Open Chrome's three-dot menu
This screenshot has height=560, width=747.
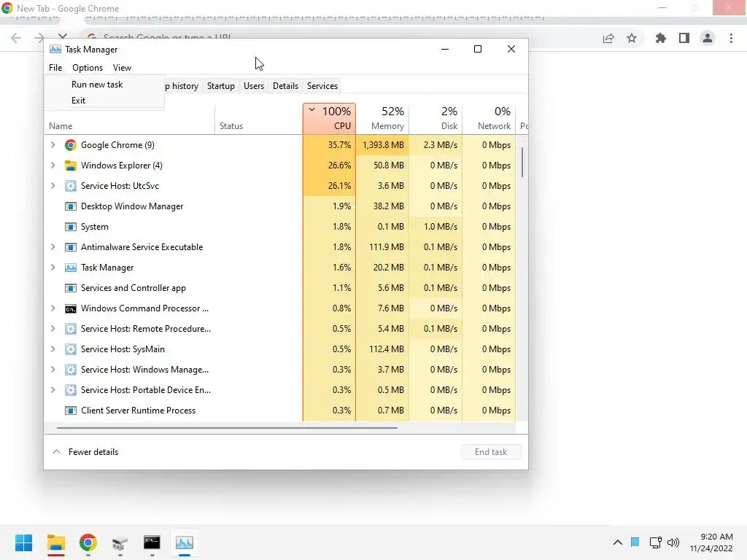[x=731, y=38]
